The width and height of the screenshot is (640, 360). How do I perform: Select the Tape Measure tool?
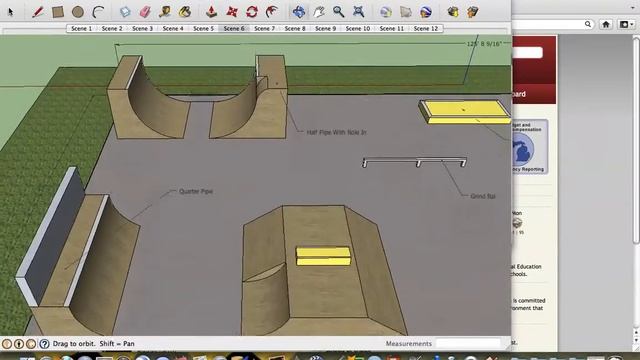(x=165, y=12)
